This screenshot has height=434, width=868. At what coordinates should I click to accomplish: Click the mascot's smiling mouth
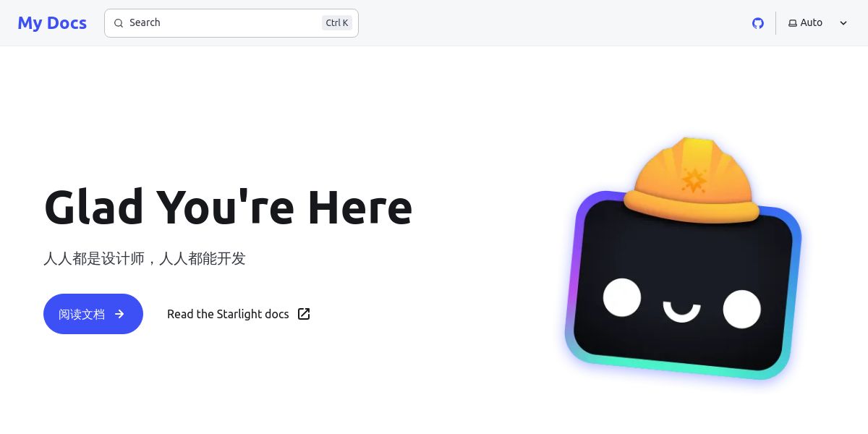681,312
